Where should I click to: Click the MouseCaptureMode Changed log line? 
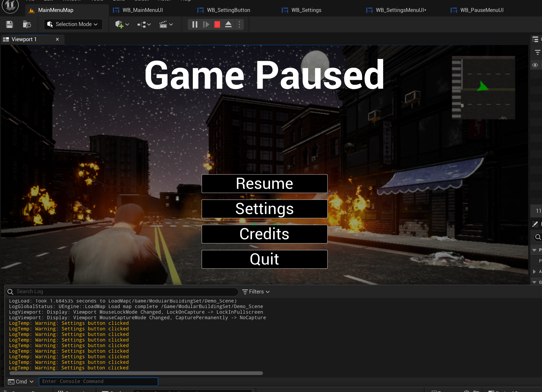[137, 318]
